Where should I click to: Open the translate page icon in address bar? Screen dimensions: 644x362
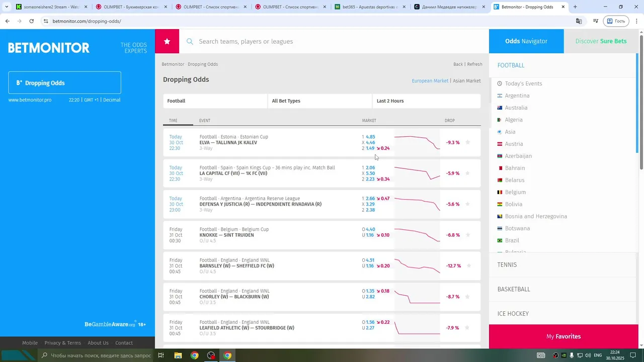tap(579, 21)
